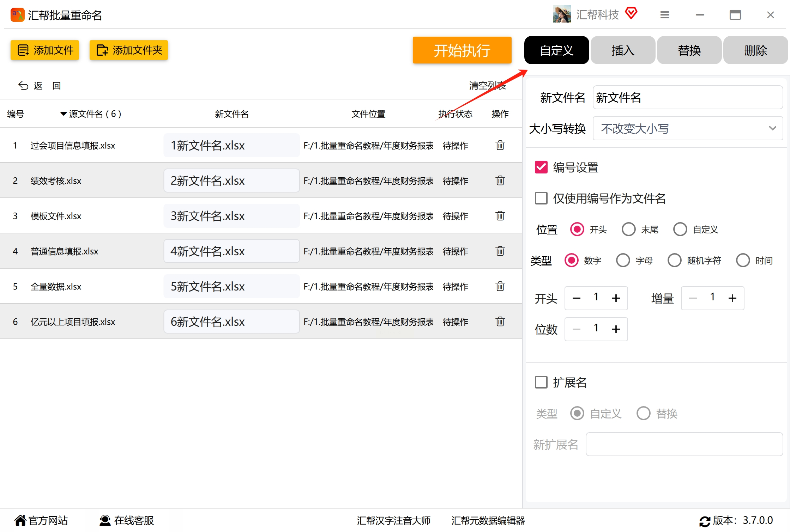790x532 pixels.
Task: Delete row 1 with trash icon
Action: pyautogui.click(x=500, y=145)
